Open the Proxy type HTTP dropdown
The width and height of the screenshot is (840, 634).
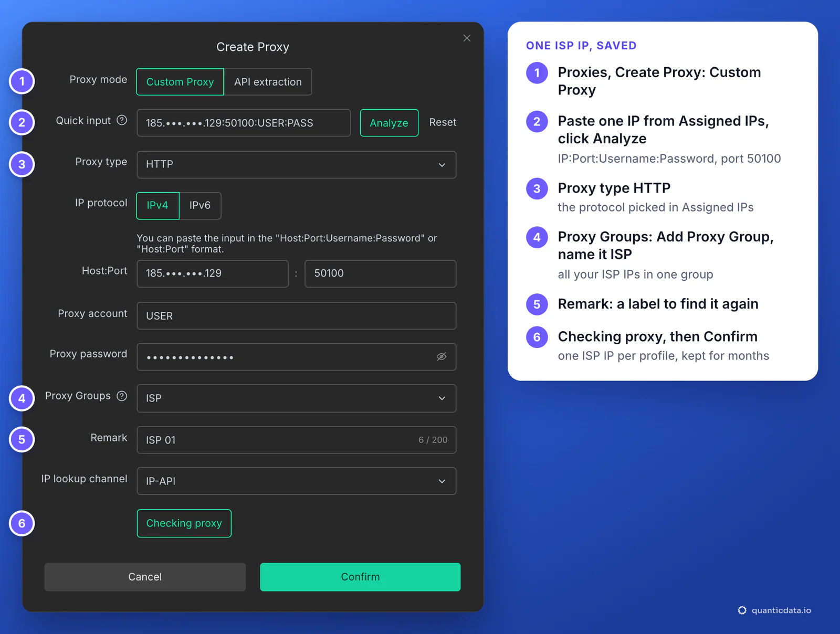coord(297,165)
